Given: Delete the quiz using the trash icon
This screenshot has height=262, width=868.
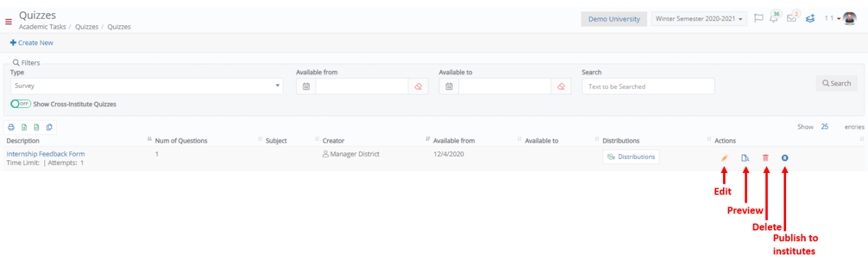Looking at the screenshot, I should coord(765,158).
